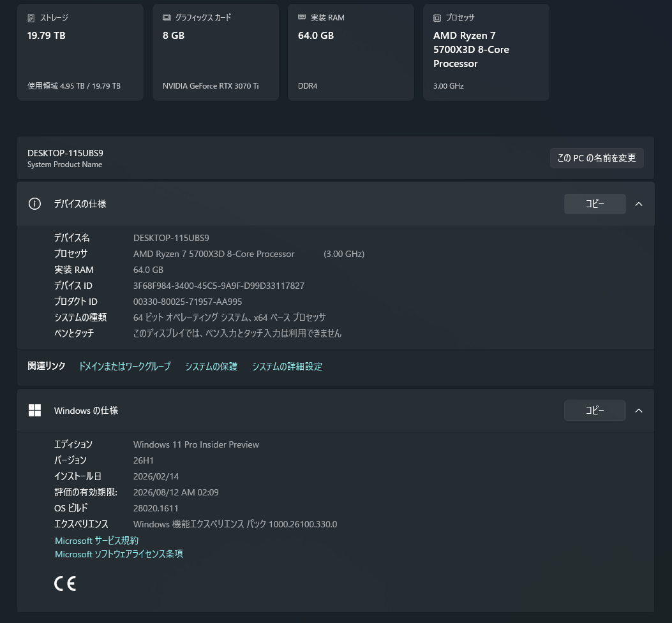Click the OS ビルド label
672x623 pixels.
[x=71, y=508]
